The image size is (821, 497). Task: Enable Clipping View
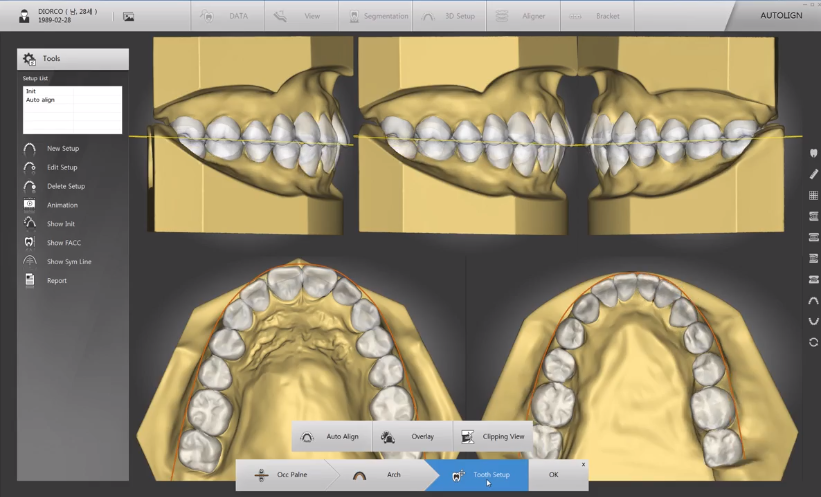pyautogui.click(x=493, y=436)
